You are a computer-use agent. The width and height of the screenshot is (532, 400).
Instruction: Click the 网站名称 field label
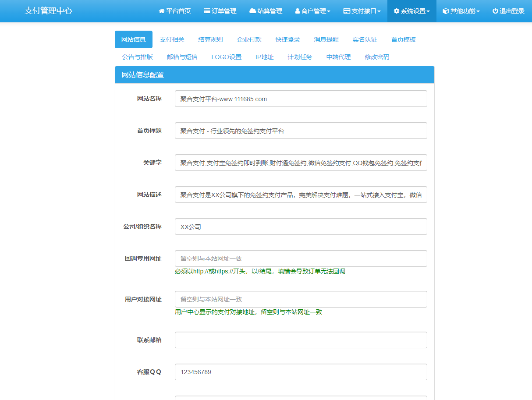(149, 99)
